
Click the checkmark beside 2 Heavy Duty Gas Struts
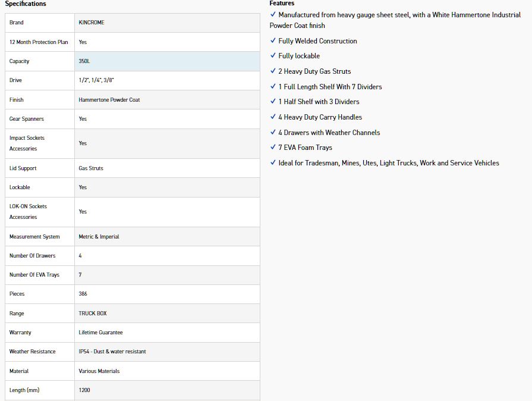click(273, 71)
